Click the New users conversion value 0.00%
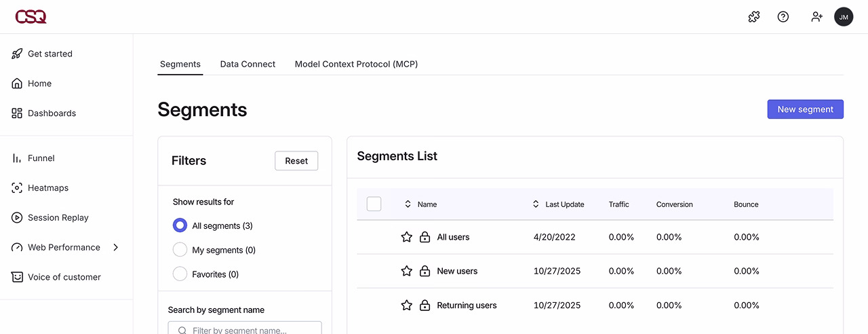This screenshot has height=334, width=868. pos(669,271)
